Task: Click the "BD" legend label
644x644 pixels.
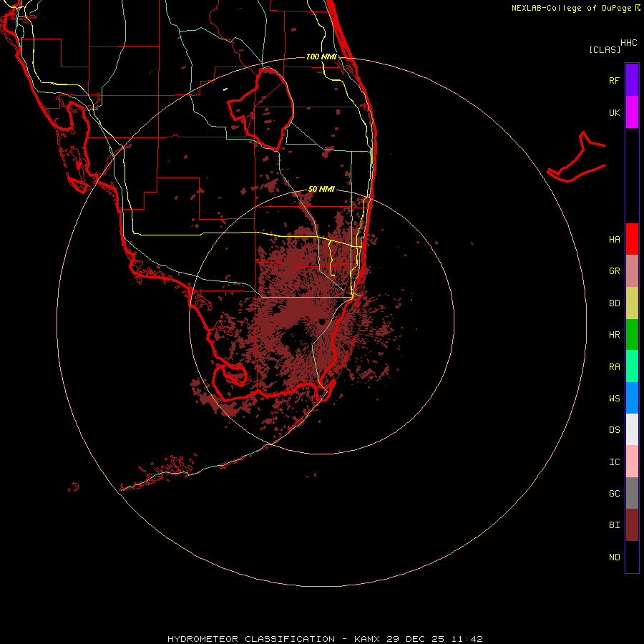Action: pos(614,303)
